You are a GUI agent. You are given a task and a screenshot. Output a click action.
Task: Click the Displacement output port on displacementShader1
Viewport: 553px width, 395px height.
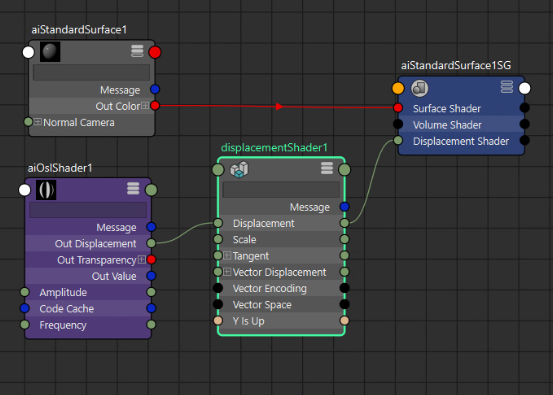(x=345, y=223)
